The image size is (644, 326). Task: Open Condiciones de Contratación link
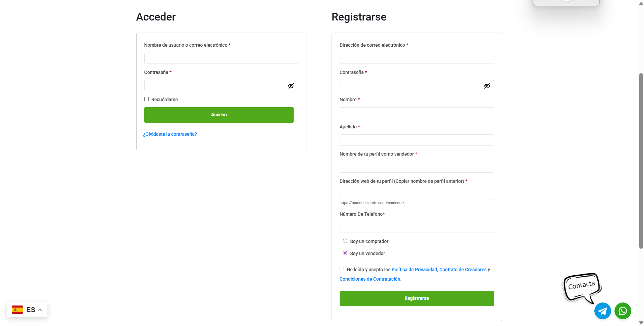(370, 279)
